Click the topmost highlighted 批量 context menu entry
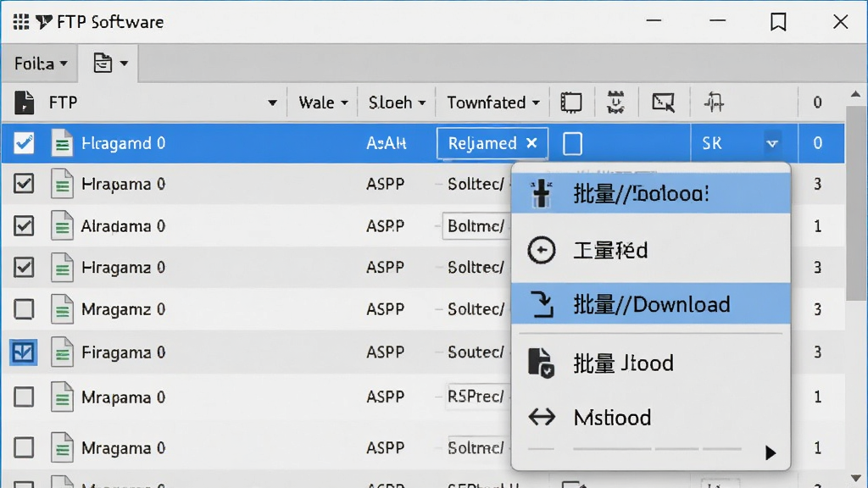 [651, 193]
